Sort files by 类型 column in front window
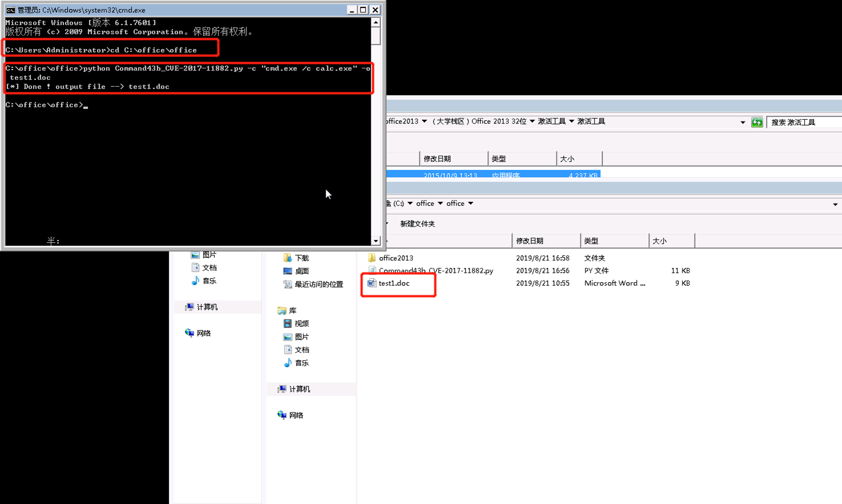The image size is (842, 504). click(x=591, y=241)
